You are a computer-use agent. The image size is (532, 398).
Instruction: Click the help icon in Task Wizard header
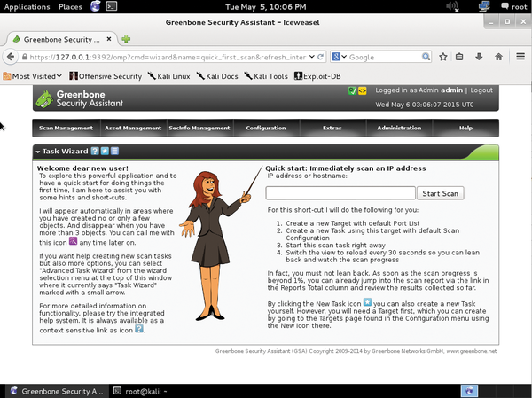tap(95, 152)
